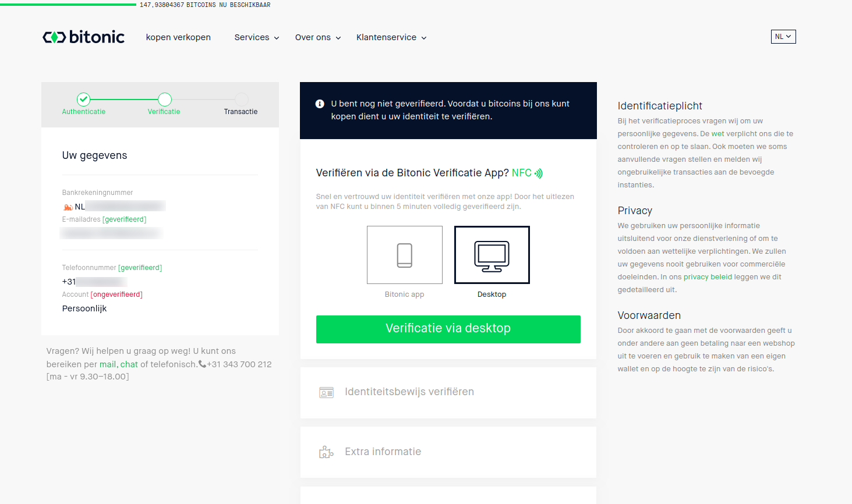Click the Transactie step circle
The height and width of the screenshot is (504, 852).
[242, 100]
